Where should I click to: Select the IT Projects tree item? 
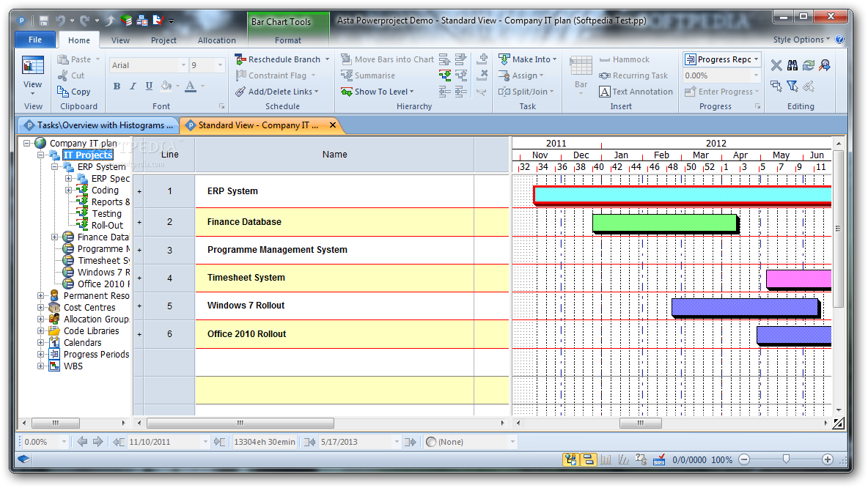tap(88, 155)
